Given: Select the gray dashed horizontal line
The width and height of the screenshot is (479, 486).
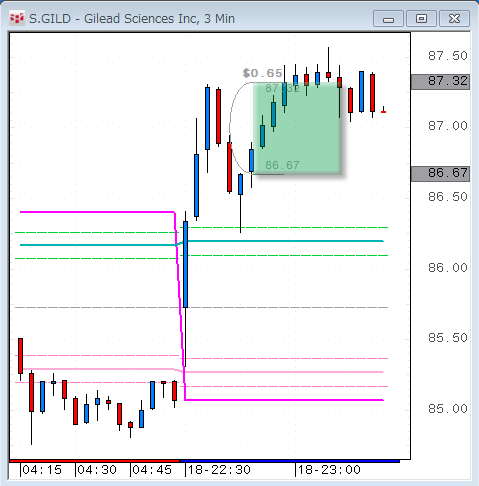Looking at the screenshot, I should [202, 307].
